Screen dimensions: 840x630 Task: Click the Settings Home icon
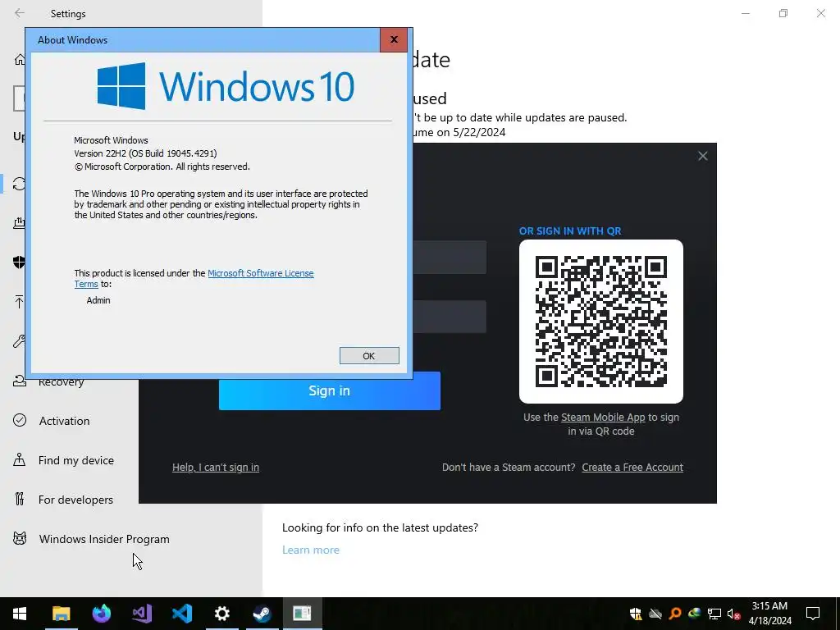coord(20,59)
